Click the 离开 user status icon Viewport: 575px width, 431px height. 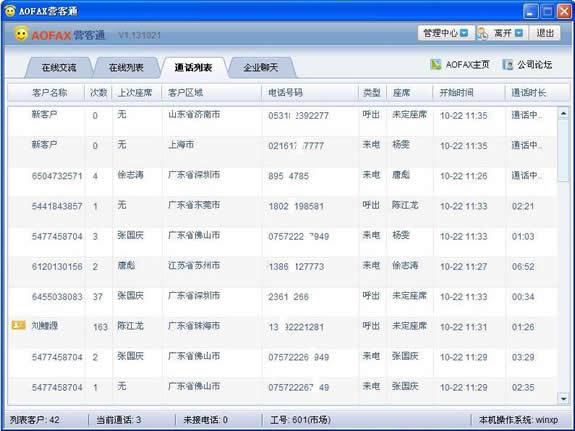[483, 33]
